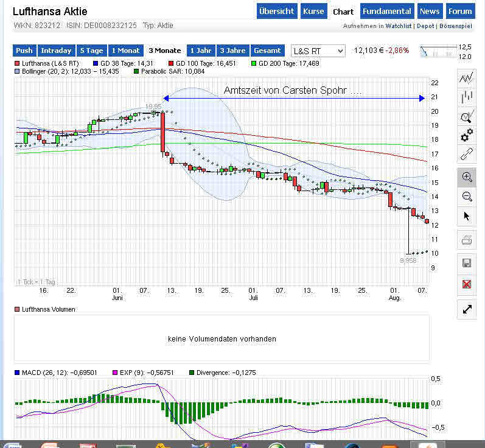Expand chart with diagonal arrow icon
Viewport: 485px width, 448px height.
467,309
